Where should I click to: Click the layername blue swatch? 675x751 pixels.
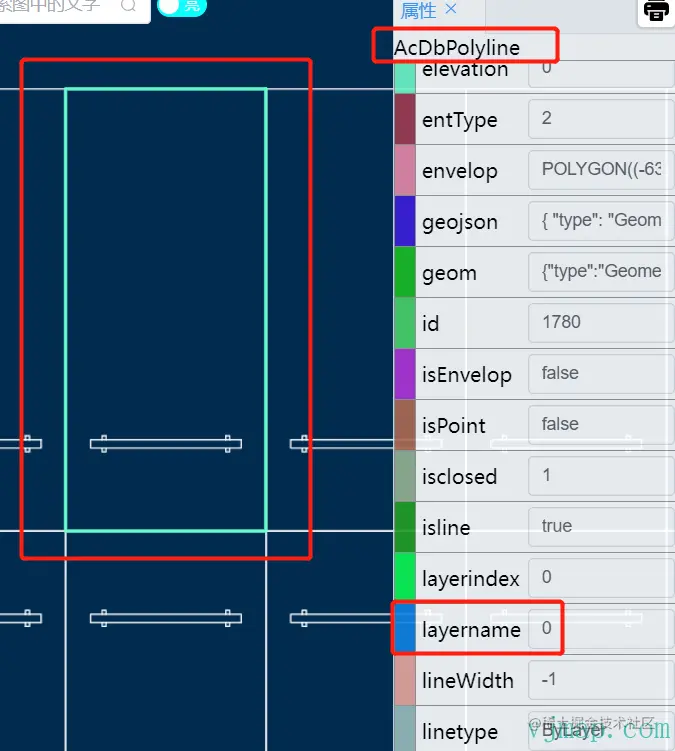(405, 629)
